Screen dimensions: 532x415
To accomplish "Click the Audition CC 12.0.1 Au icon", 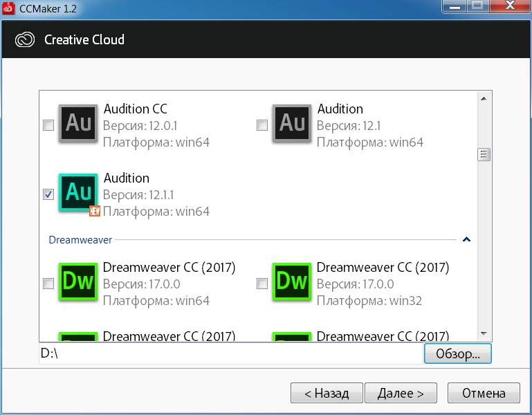I will [78, 123].
